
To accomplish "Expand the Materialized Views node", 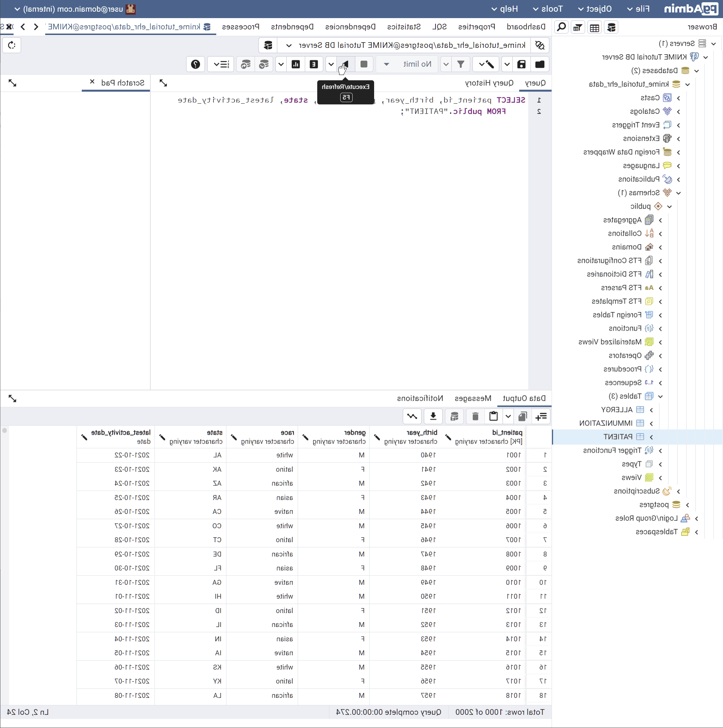I will (x=660, y=342).
